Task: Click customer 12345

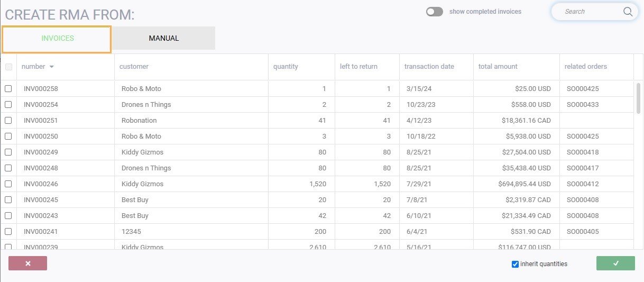Action: pos(131,232)
